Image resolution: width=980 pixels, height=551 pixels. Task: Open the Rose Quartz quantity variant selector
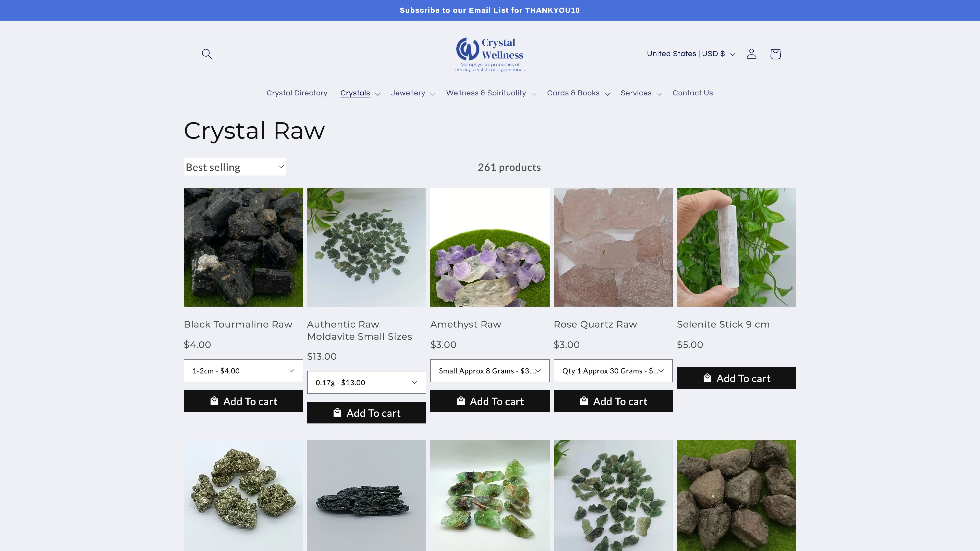pos(613,370)
